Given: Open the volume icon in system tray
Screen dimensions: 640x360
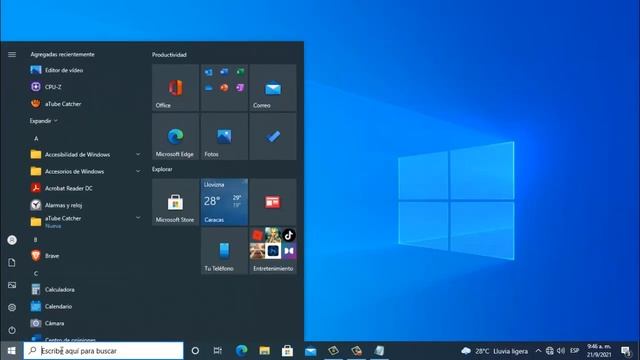Looking at the screenshot, I should click(x=561, y=351).
